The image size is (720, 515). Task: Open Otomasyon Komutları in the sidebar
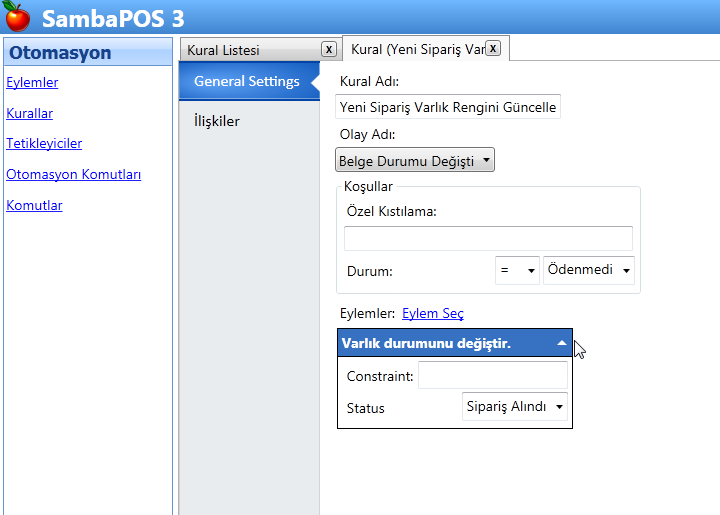[x=73, y=174]
